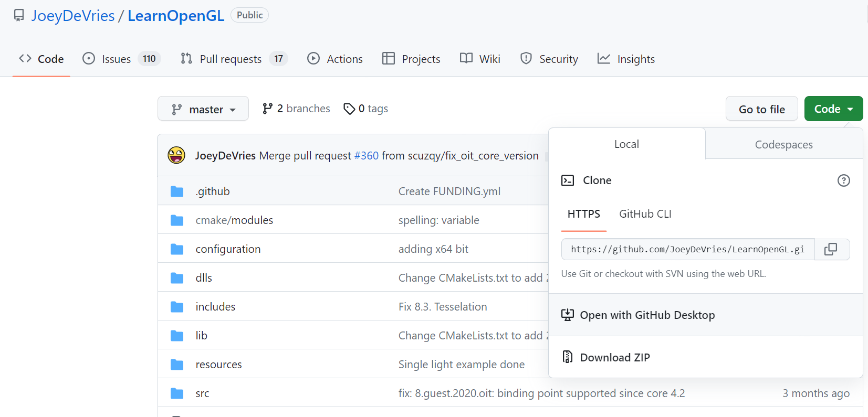Open the .github folder
This screenshot has height=417, width=868.
[x=213, y=191]
